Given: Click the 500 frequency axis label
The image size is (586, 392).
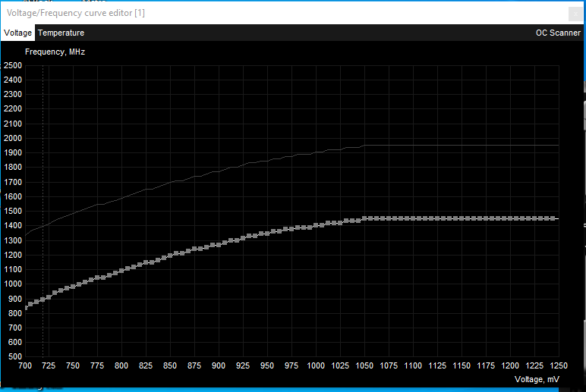Looking at the screenshot, I should click(x=15, y=356).
